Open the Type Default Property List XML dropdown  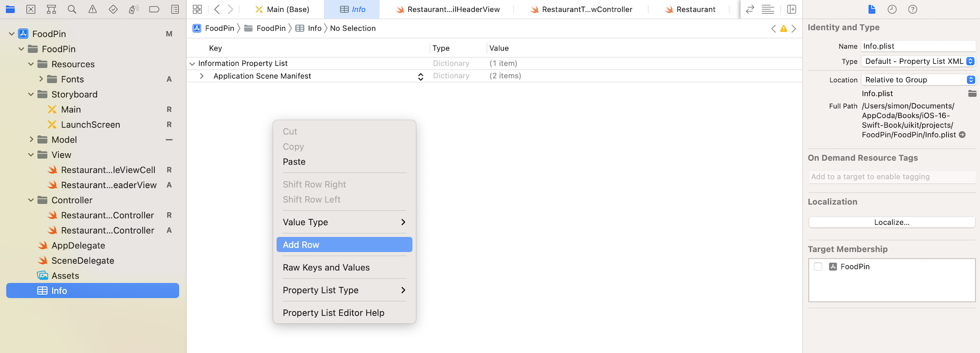coord(918,61)
